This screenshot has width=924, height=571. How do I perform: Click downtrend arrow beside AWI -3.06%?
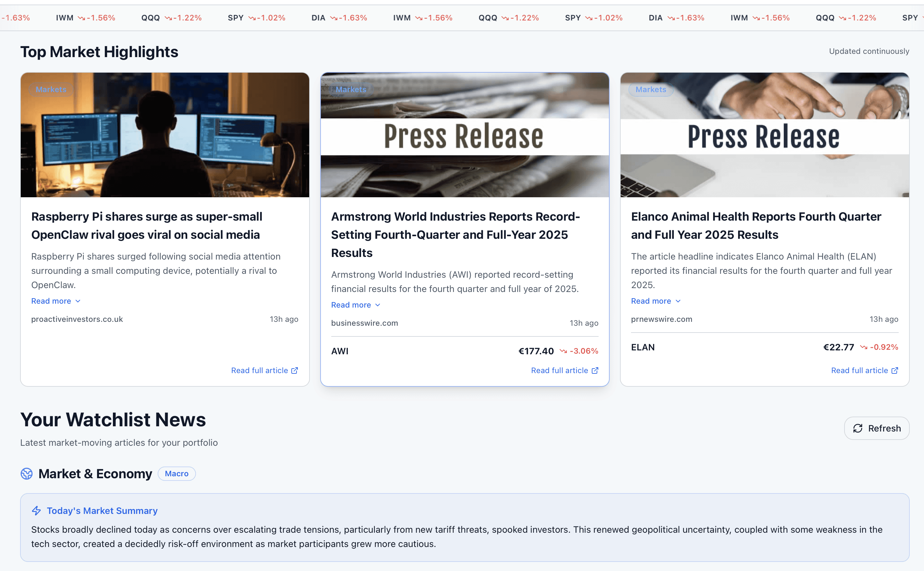563,351
